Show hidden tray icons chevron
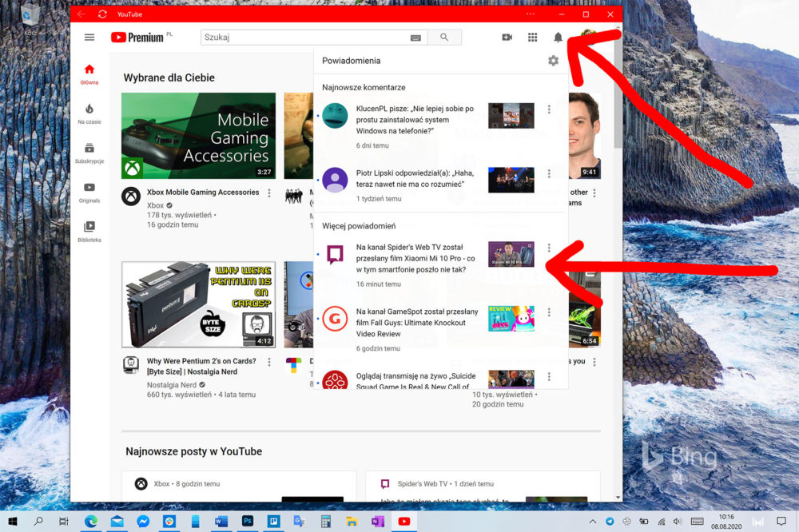The height and width of the screenshot is (532, 799). (593, 522)
